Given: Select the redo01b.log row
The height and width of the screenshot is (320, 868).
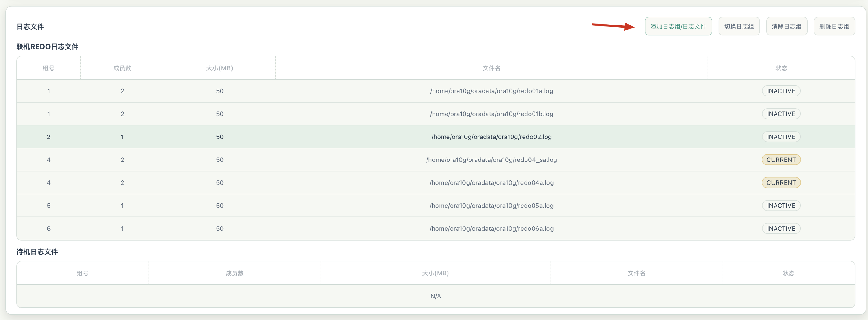Looking at the screenshot, I should click(x=435, y=114).
